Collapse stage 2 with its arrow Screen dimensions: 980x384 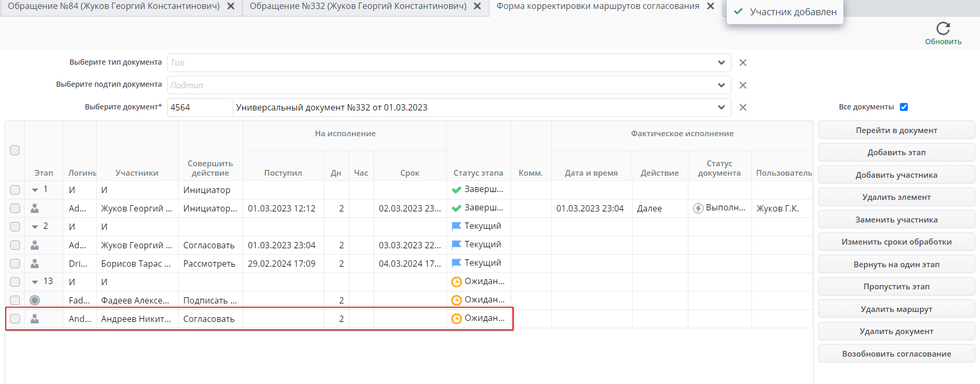pyautogui.click(x=35, y=227)
